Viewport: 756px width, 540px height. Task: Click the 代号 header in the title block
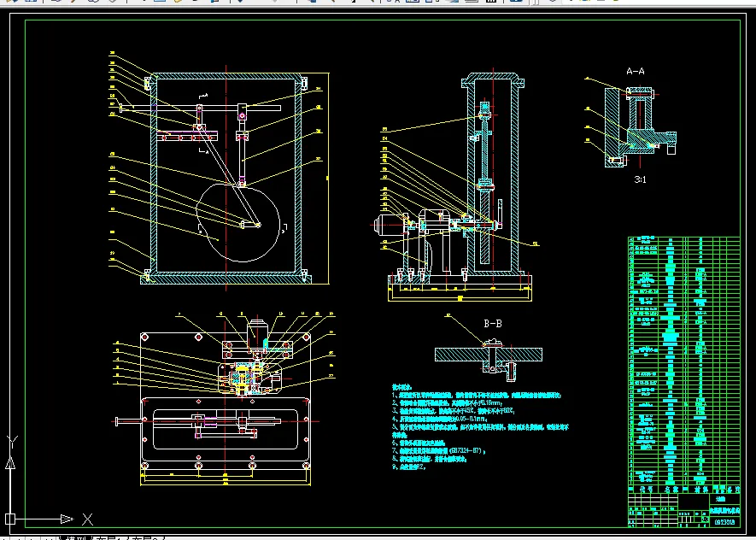pos(645,490)
